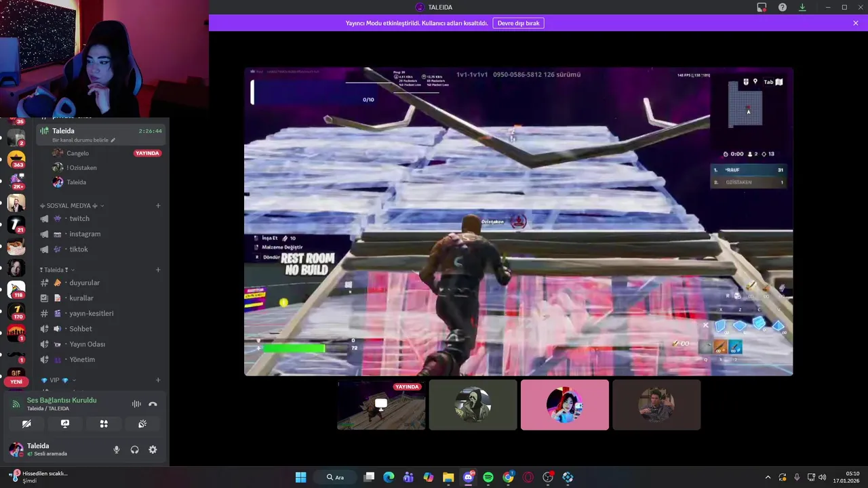The width and height of the screenshot is (868, 488).
Task: Collapse the VIP channel category
Action: coord(58,380)
